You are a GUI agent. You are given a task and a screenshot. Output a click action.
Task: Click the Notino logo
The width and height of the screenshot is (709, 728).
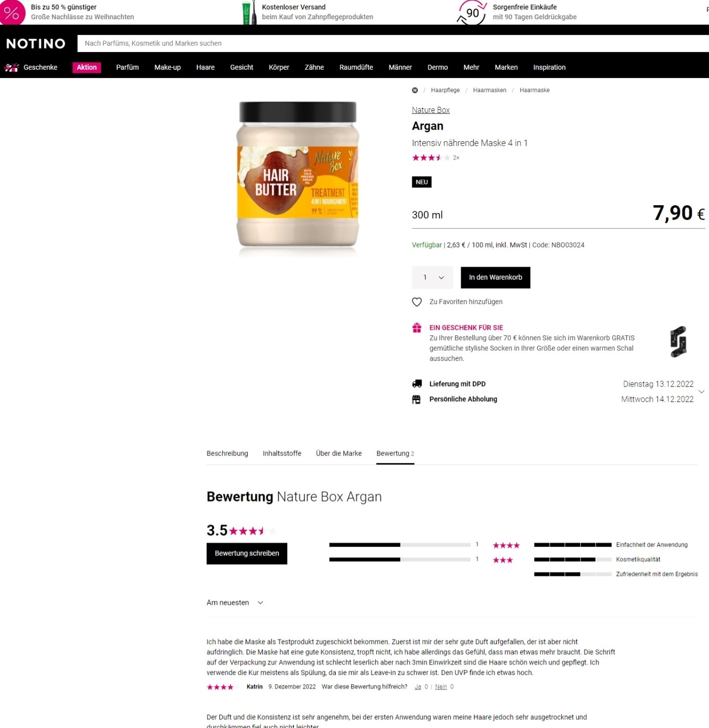click(x=36, y=43)
